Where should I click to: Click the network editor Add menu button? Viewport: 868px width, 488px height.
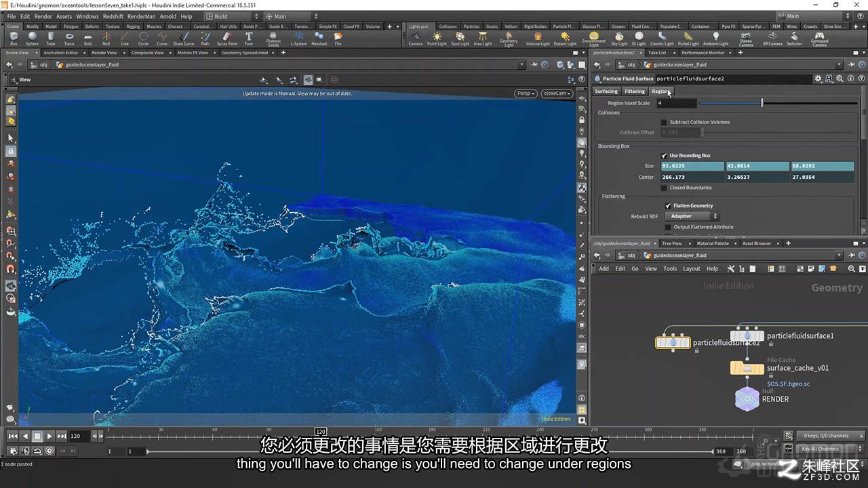pyautogui.click(x=604, y=268)
